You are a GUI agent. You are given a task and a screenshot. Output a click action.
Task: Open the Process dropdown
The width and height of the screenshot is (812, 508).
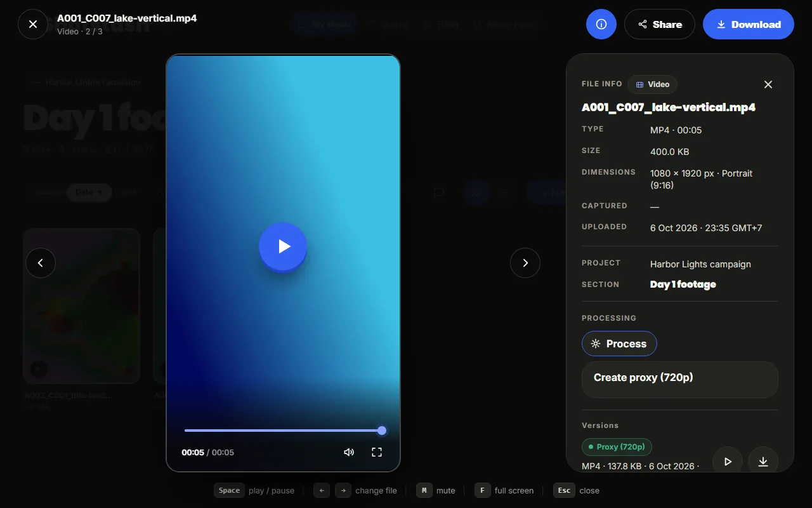coord(619,344)
